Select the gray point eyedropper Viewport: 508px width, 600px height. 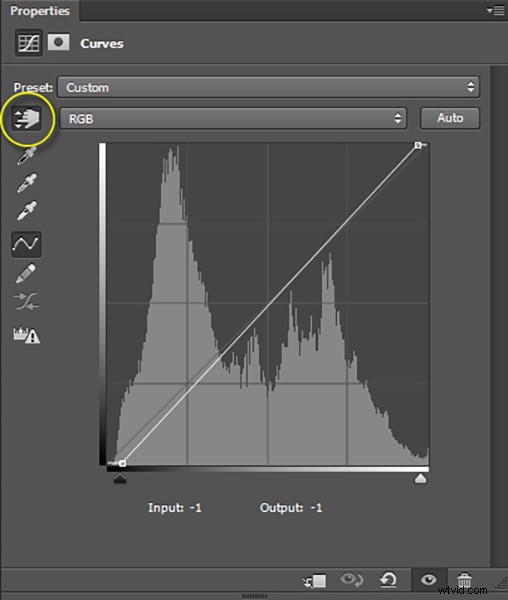pos(27,183)
